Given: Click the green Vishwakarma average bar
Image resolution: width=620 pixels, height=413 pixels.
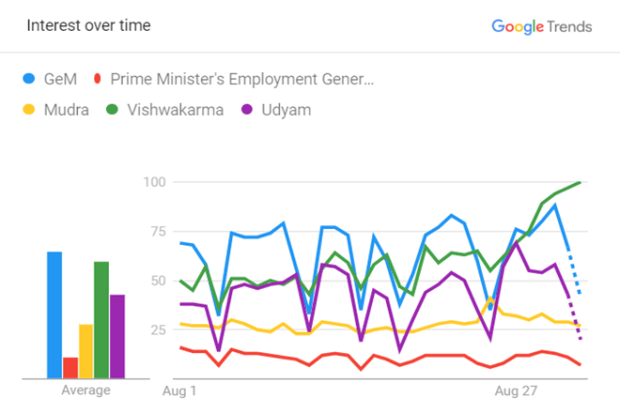Looking at the screenshot, I should pyautogui.click(x=101, y=320).
